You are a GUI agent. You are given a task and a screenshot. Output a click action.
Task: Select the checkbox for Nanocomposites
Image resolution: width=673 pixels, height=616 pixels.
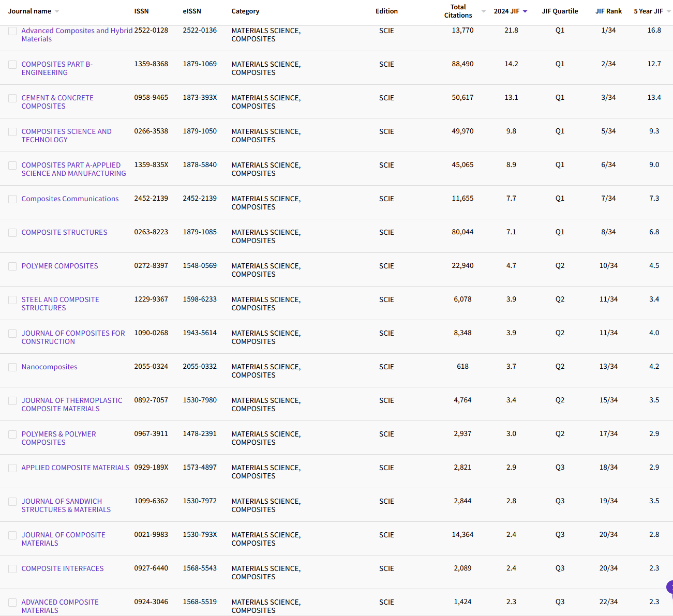tap(12, 367)
